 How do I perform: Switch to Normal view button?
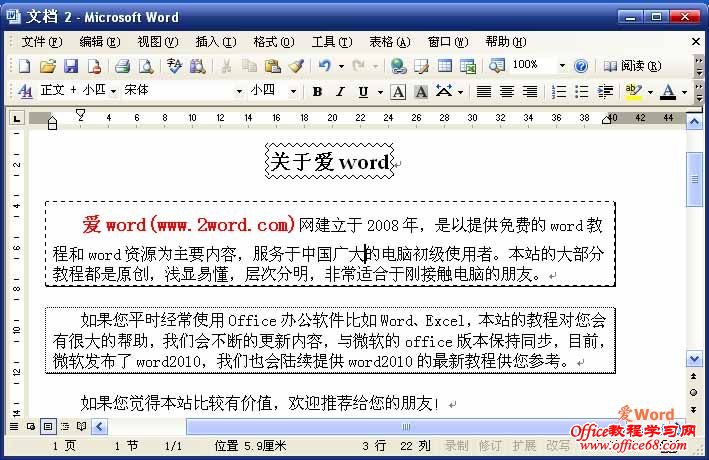point(14,427)
